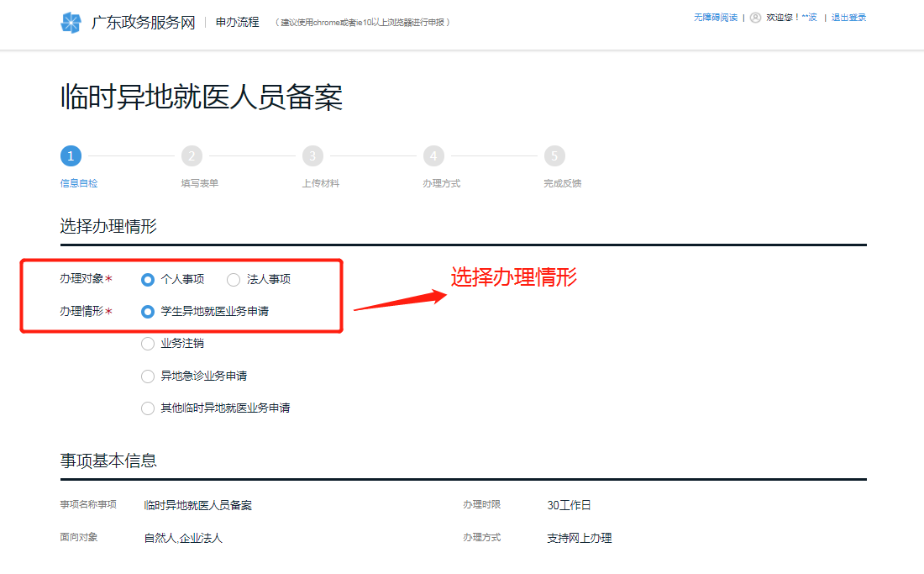Click the 30工作日 time limit value
Viewport: 924px width, 574px height.
(x=569, y=505)
